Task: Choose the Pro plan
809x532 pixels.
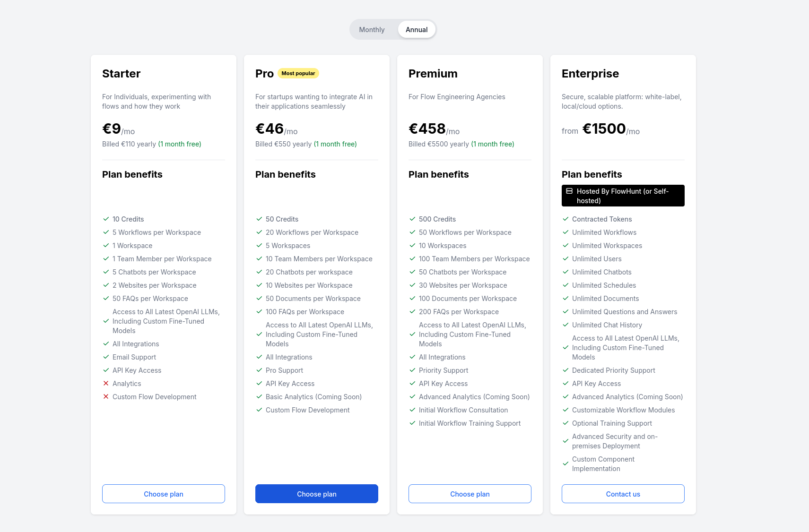Action: (x=317, y=494)
